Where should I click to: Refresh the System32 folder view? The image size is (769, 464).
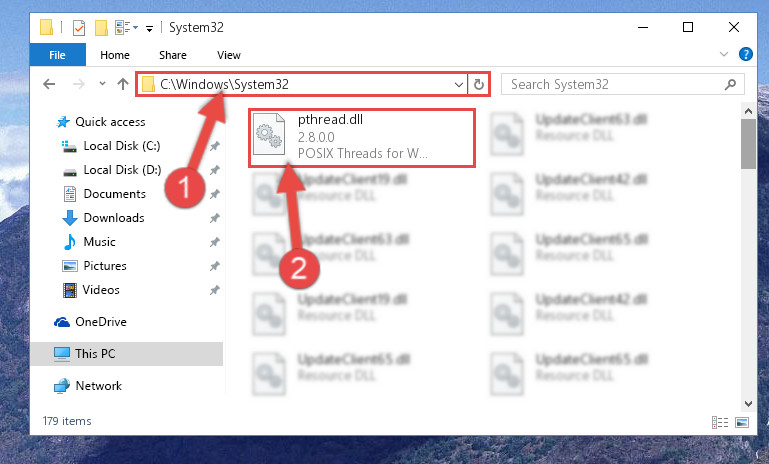[x=479, y=84]
